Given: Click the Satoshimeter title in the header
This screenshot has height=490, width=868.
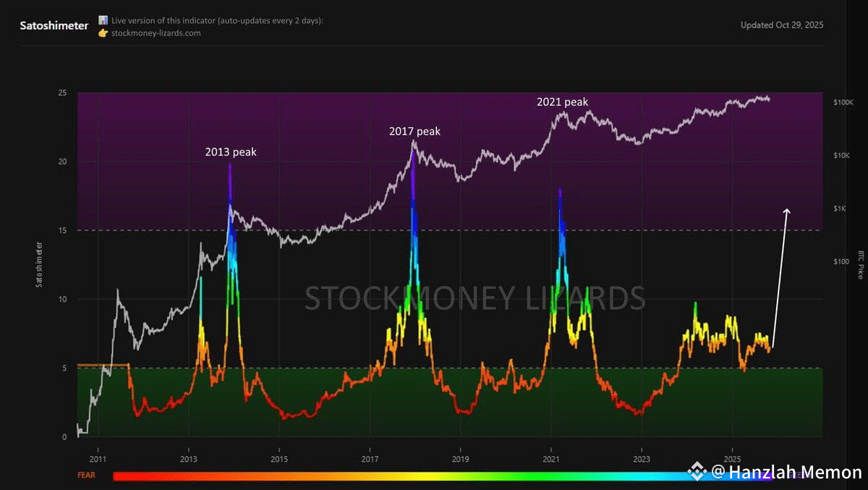Looking at the screenshot, I should tap(54, 25).
